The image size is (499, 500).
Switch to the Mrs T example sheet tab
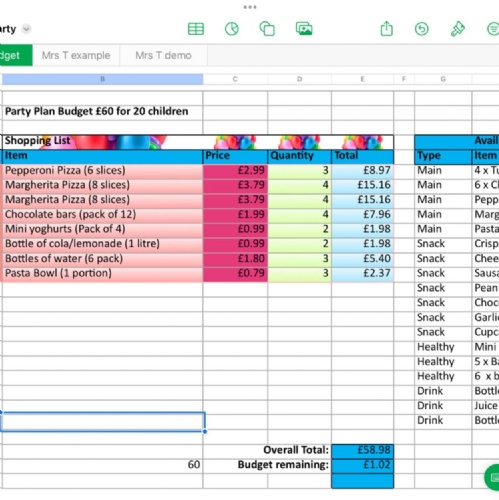(76, 55)
